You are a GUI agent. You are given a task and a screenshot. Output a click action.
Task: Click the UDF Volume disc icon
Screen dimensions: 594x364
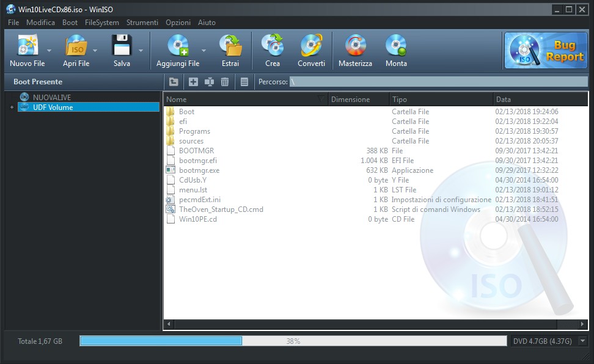(x=24, y=107)
